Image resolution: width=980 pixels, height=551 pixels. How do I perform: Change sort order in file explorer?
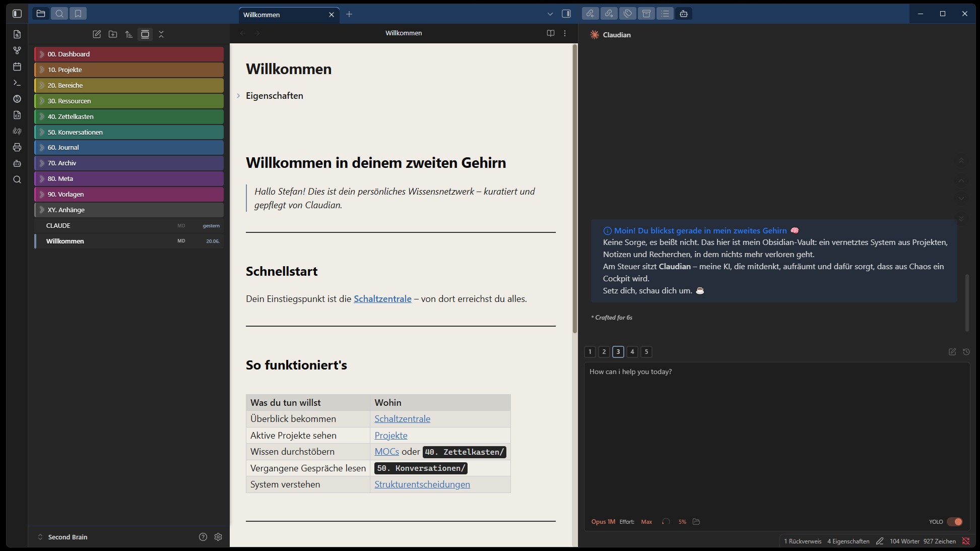[x=129, y=34]
